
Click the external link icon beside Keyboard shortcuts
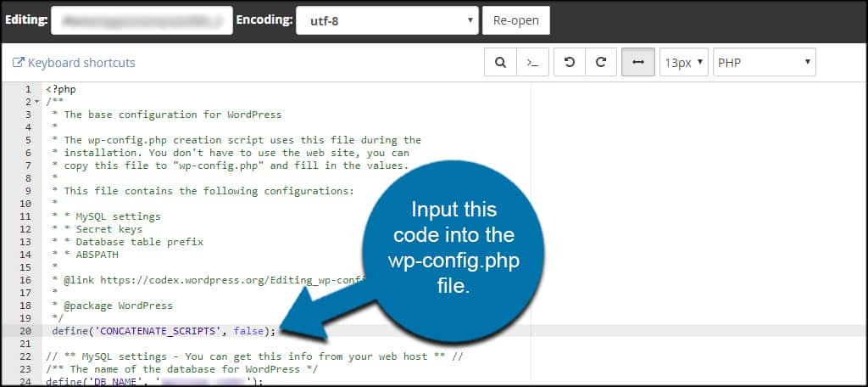(x=19, y=63)
